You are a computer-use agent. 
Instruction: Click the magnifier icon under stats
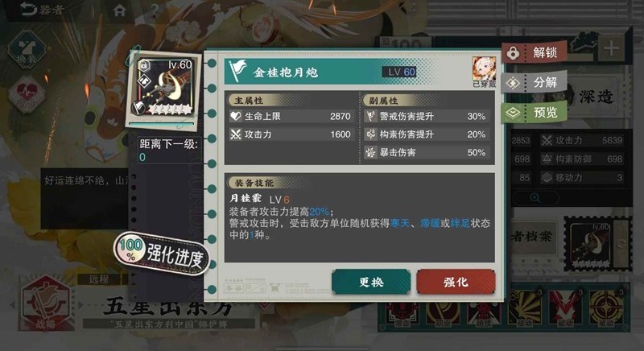pos(535,198)
